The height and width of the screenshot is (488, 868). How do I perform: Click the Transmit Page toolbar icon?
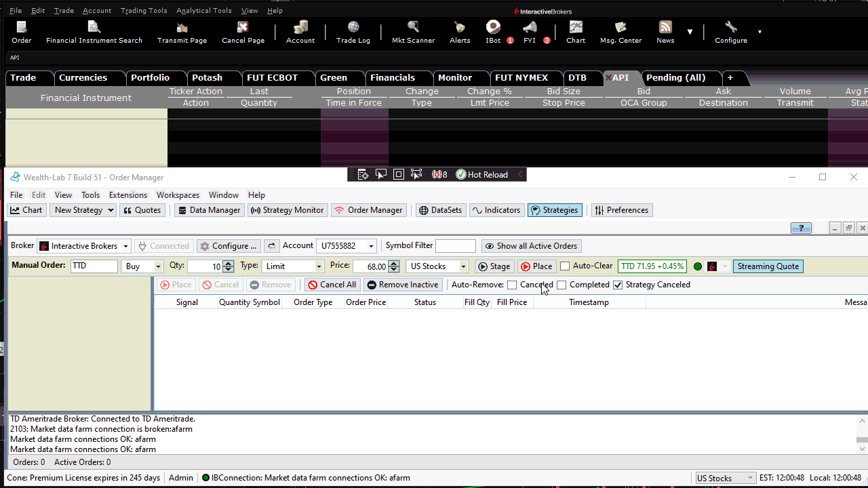[x=182, y=31]
